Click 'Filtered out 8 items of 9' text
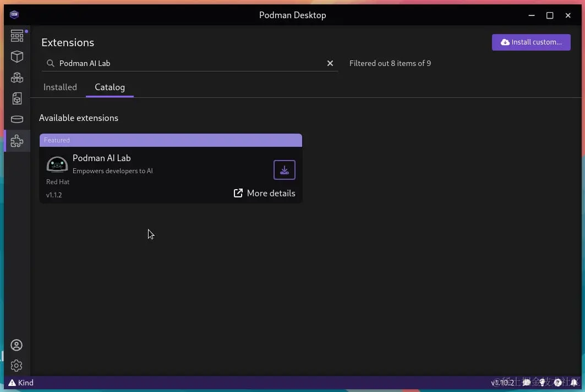 (390, 63)
